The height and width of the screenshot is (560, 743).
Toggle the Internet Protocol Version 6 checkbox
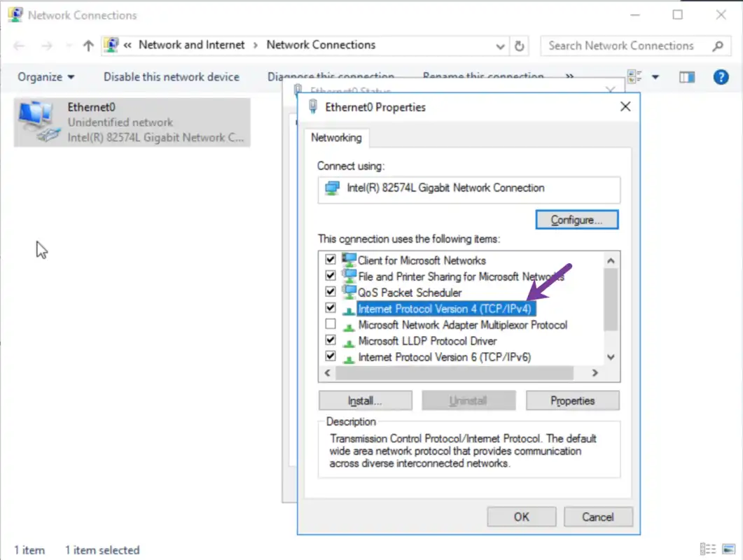331,356
